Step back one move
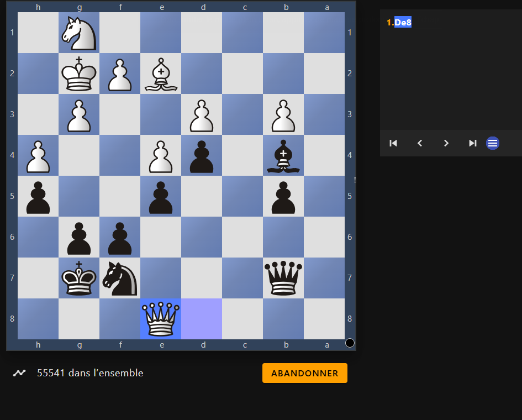The height and width of the screenshot is (420, 522). tap(420, 143)
